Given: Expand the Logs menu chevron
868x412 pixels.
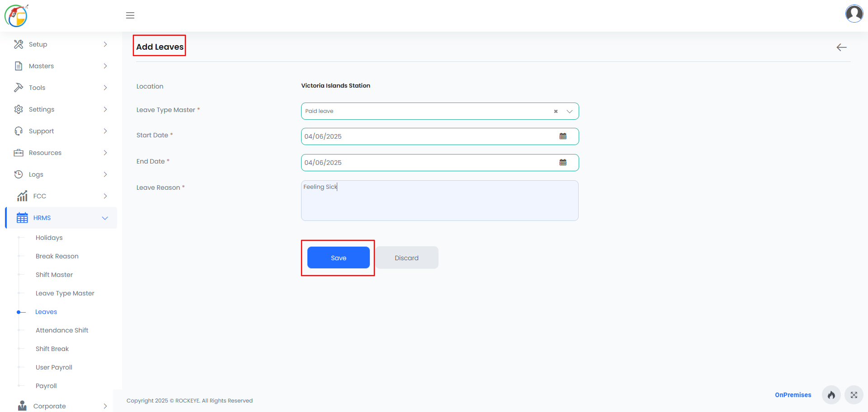Looking at the screenshot, I should pos(105,174).
